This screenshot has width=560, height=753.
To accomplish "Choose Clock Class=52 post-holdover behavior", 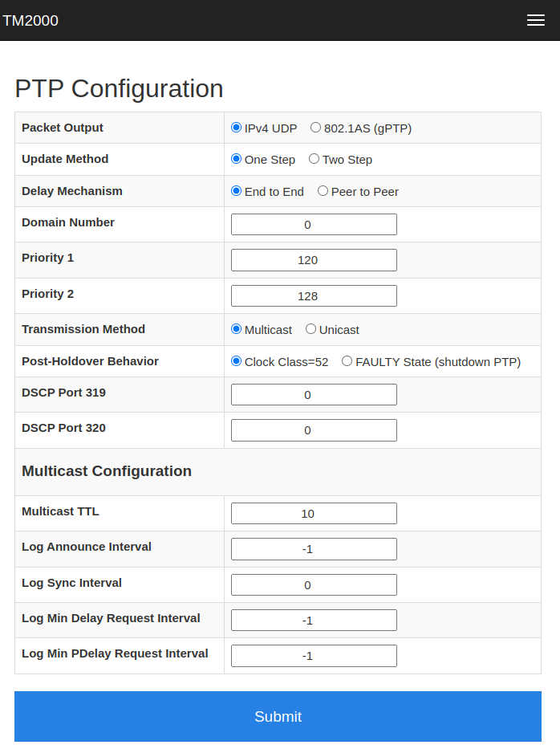I will click(x=236, y=361).
